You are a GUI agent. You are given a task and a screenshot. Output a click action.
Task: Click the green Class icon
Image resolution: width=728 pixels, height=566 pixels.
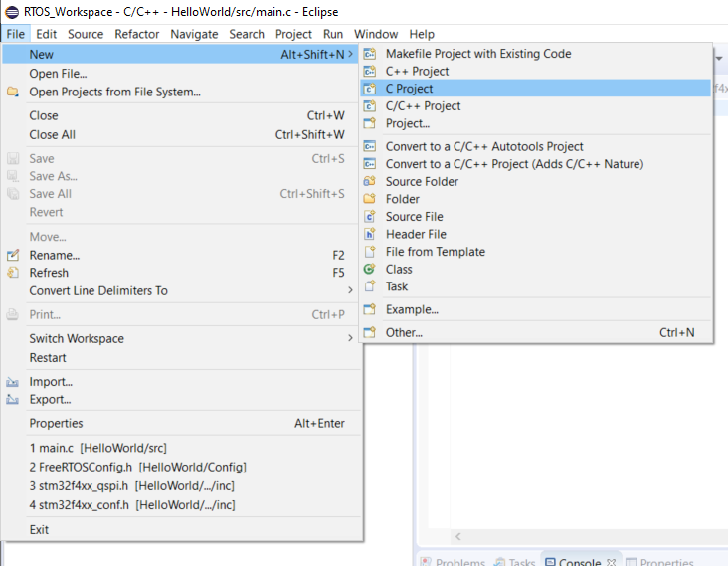pos(370,270)
